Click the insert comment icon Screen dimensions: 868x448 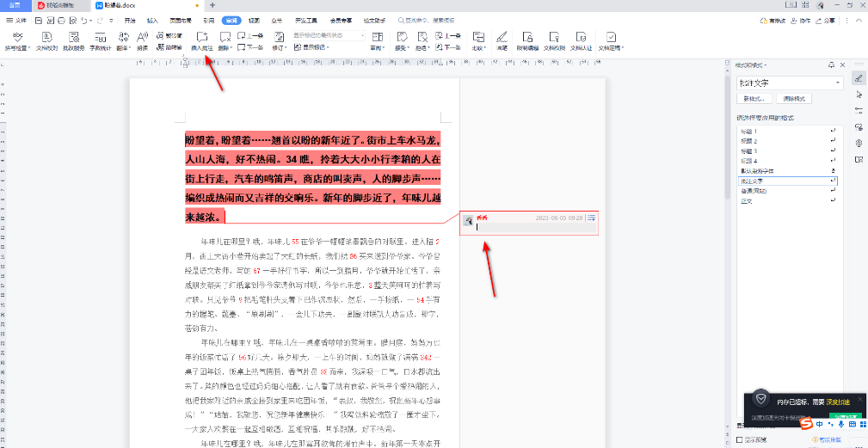coord(201,36)
